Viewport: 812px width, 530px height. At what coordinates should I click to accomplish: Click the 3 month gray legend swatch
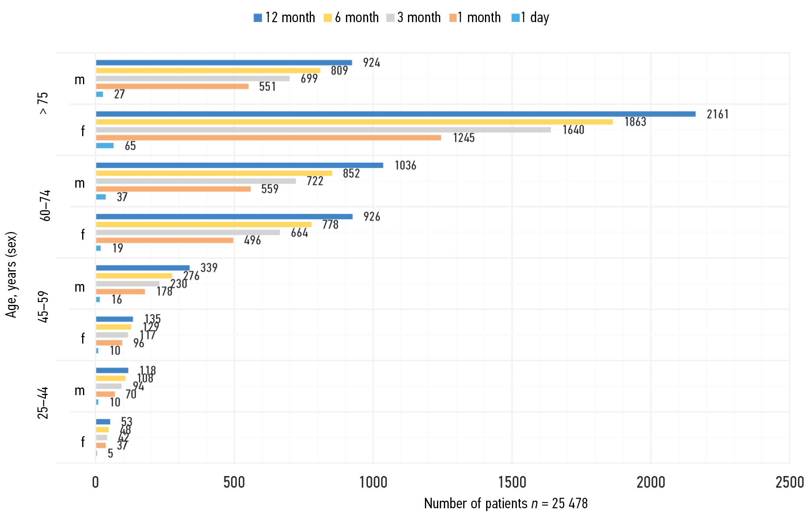click(390, 18)
